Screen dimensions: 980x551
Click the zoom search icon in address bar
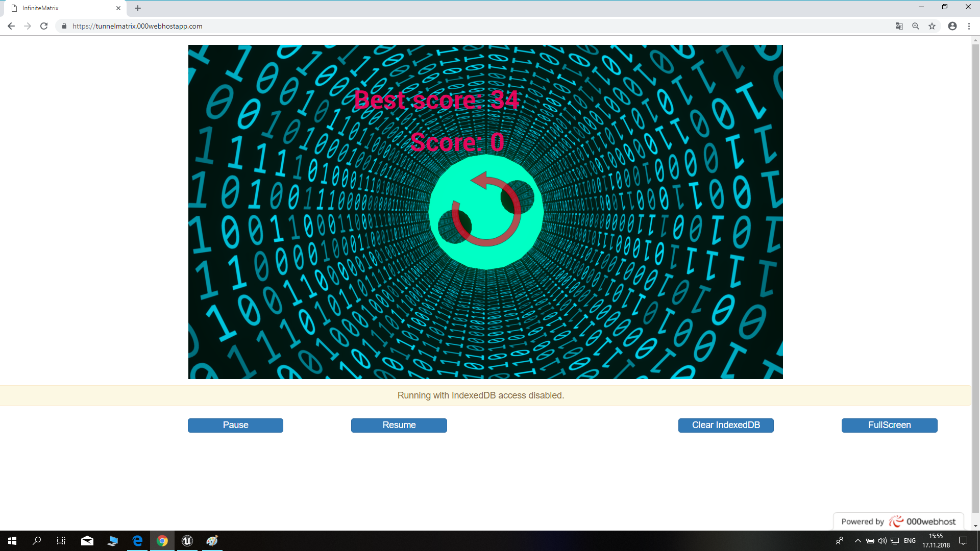click(916, 26)
